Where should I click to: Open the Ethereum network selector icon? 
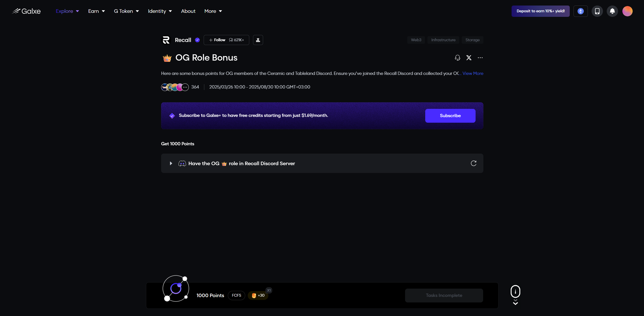581,11
